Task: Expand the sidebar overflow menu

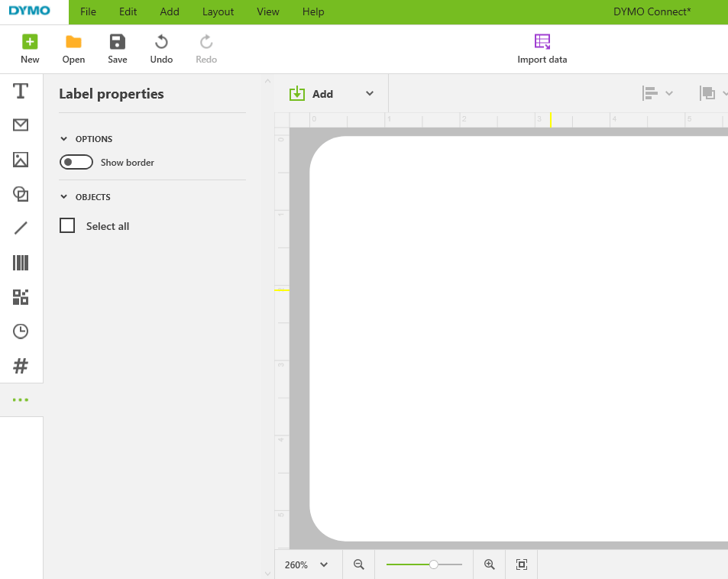Action: [21, 399]
